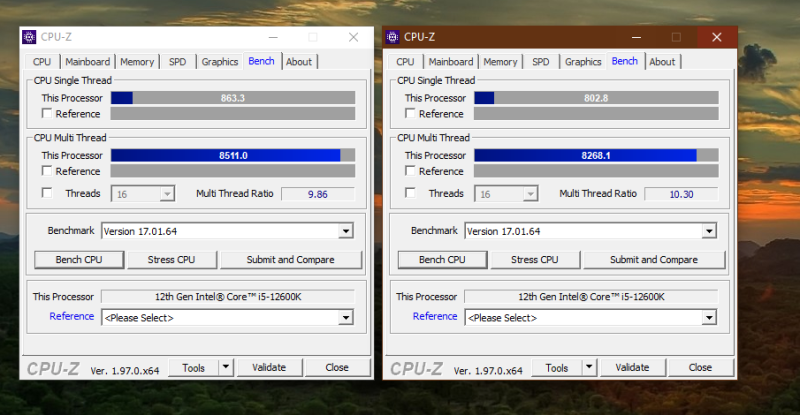Click the 8268.1 multi thread score bar
Image resolution: width=800 pixels, height=415 pixels.
(596, 155)
